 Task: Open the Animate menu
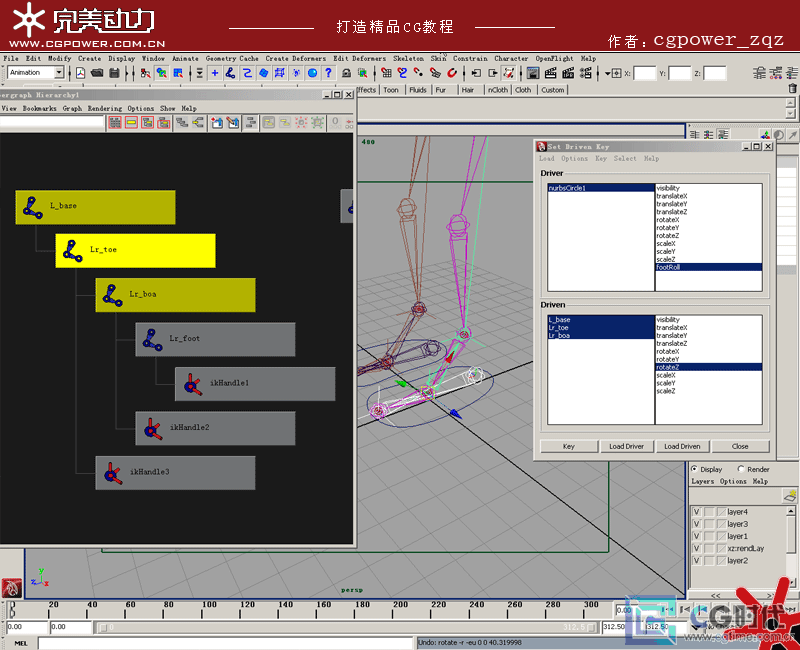coord(185,59)
